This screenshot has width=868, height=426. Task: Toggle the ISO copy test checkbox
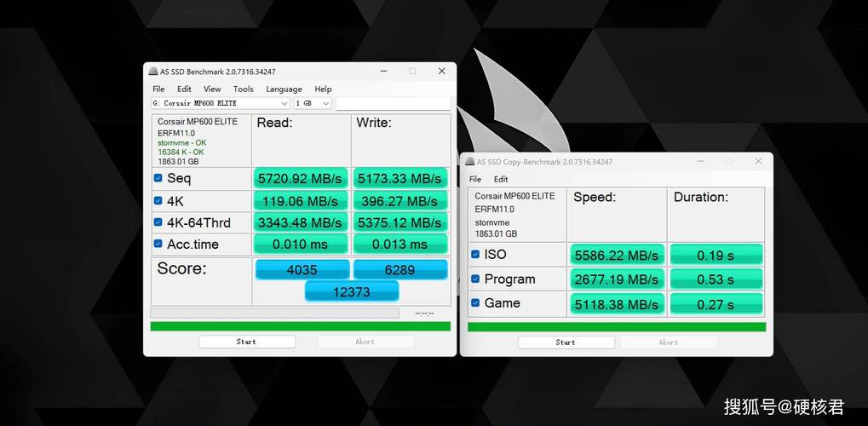click(475, 254)
